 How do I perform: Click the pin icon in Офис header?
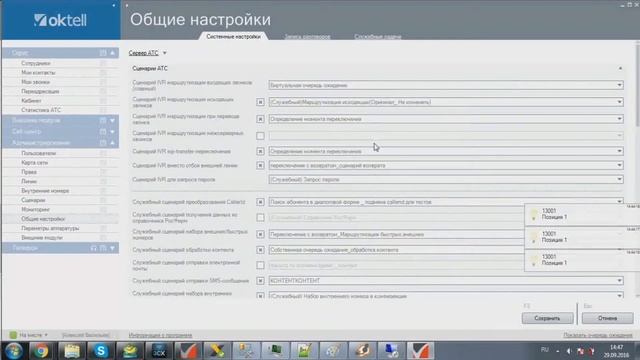pyautogui.click(x=103, y=53)
